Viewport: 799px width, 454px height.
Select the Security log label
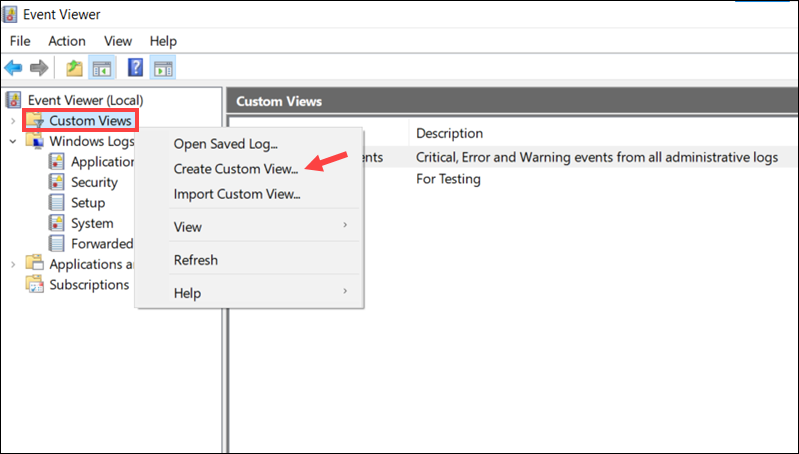(x=94, y=182)
